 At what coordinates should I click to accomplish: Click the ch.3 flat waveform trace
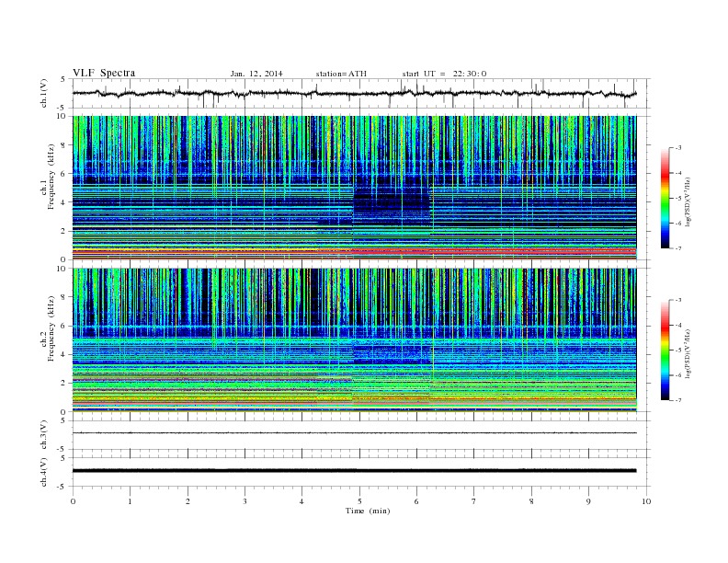click(354, 433)
